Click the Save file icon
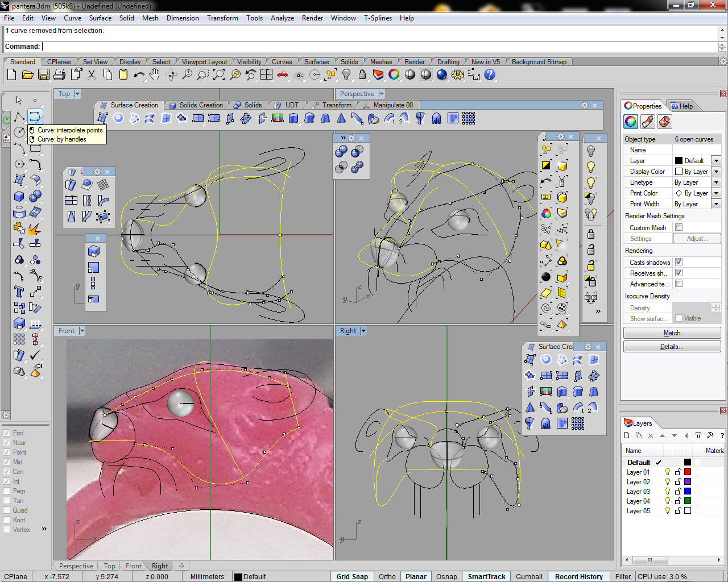 [43, 74]
